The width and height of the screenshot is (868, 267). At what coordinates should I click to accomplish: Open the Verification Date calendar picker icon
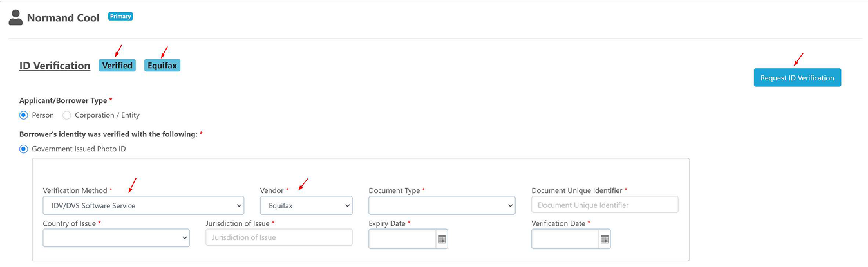click(604, 239)
